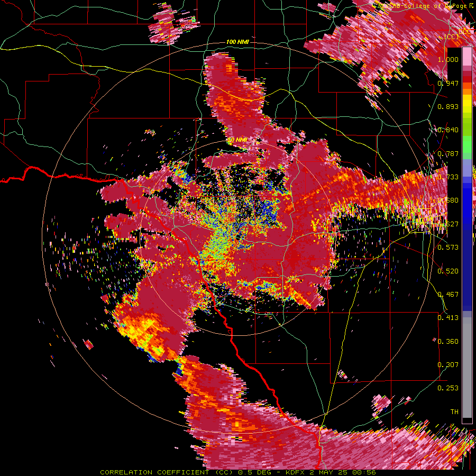Click the 0.573 legend value
This screenshot has width=476, height=476.
(x=448, y=248)
